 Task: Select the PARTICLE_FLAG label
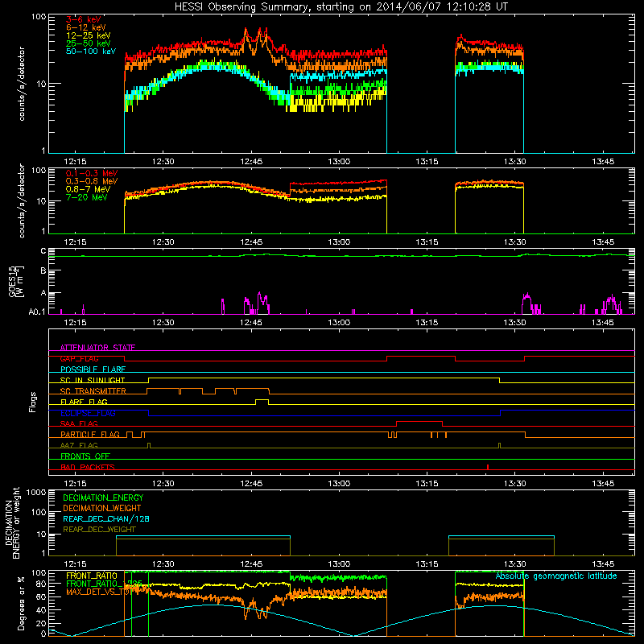(90, 434)
